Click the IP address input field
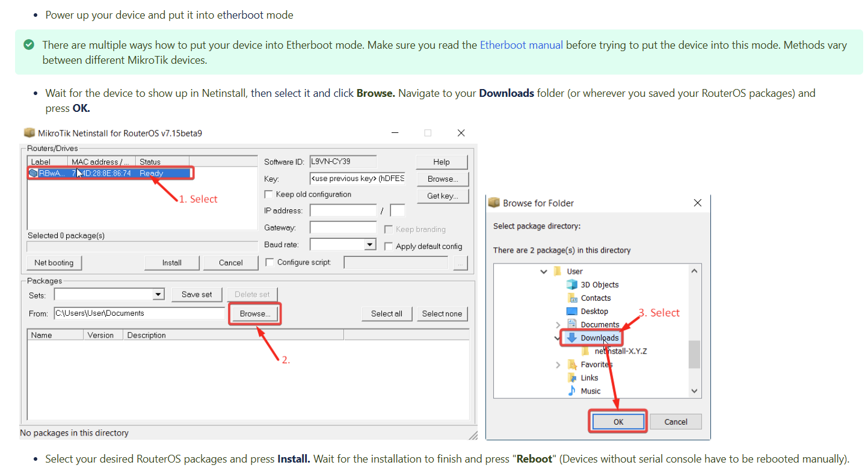The image size is (868, 471). 343,211
